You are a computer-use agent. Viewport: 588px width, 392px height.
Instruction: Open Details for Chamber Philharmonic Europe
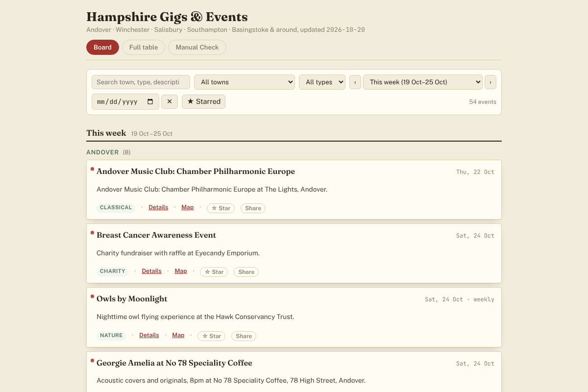pyautogui.click(x=158, y=207)
